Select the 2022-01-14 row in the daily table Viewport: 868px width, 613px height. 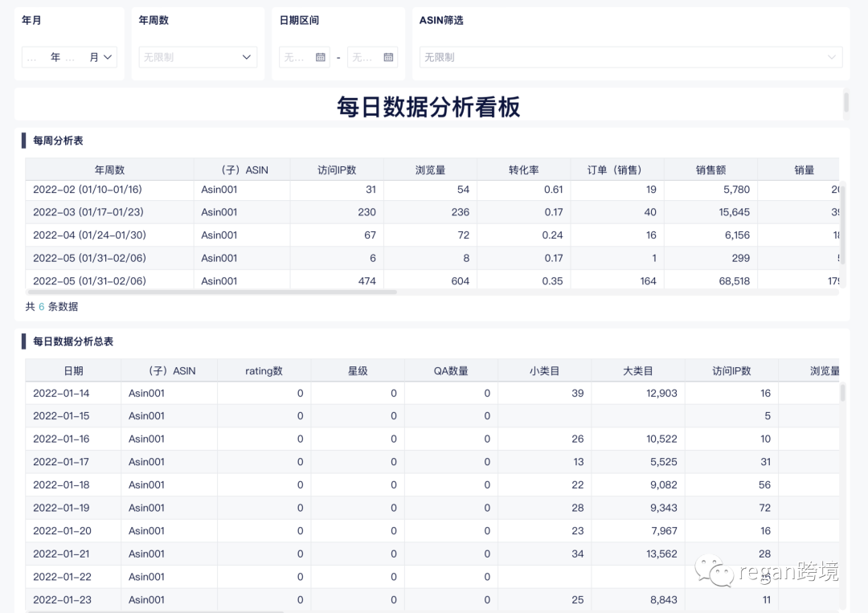pyautogui.click(x=61, y=393)
